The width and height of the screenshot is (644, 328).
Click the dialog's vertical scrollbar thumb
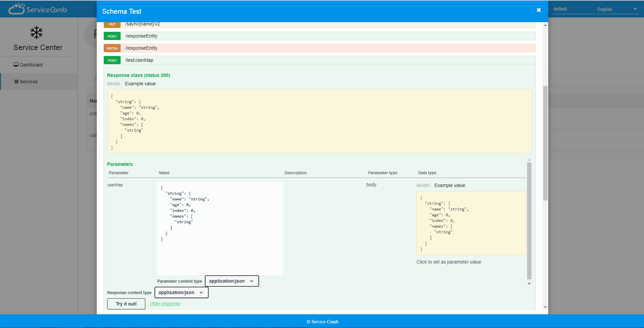545,143
